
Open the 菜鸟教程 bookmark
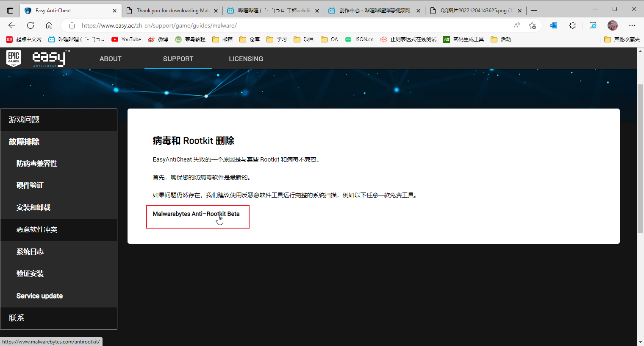(x=190, y=39)
